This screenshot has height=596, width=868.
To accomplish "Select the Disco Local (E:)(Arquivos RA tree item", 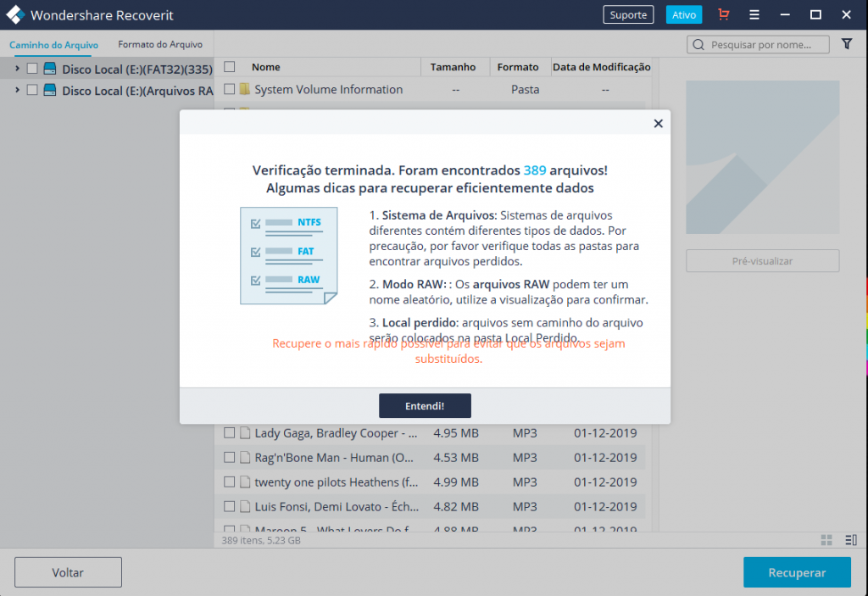I will 137,91.
